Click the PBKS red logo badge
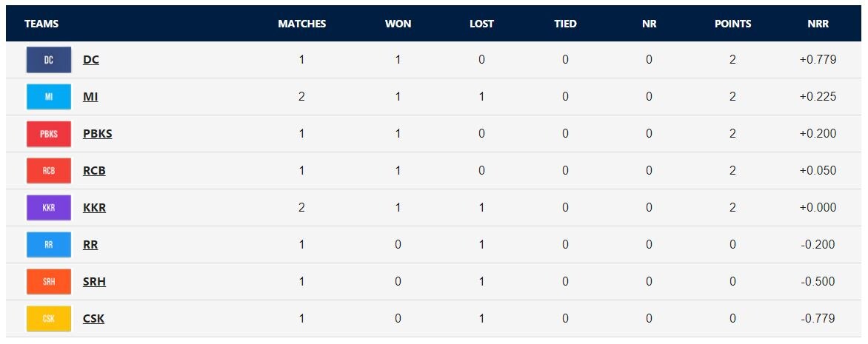868x344 pixels. tap(49, 134)
